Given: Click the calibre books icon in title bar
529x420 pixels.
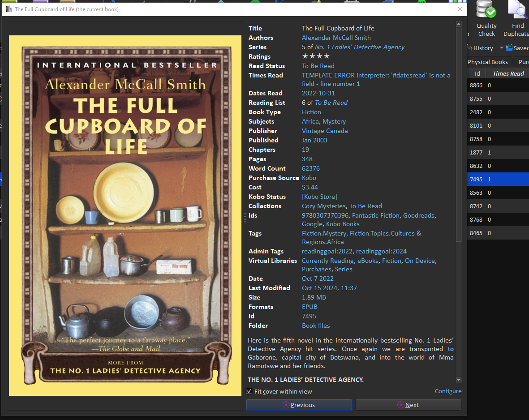Looking at the screenshot, I should [x=9, y=9].
